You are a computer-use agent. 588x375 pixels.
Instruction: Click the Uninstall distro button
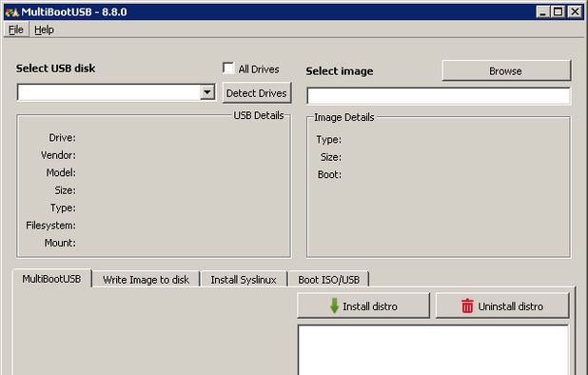[502, 306]
